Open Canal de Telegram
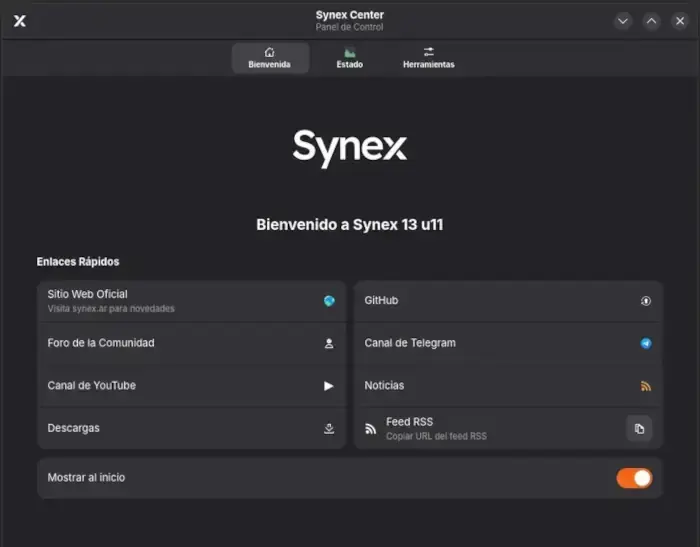The width and height of the screenshot is (700, 547). (x=508, y=343)
